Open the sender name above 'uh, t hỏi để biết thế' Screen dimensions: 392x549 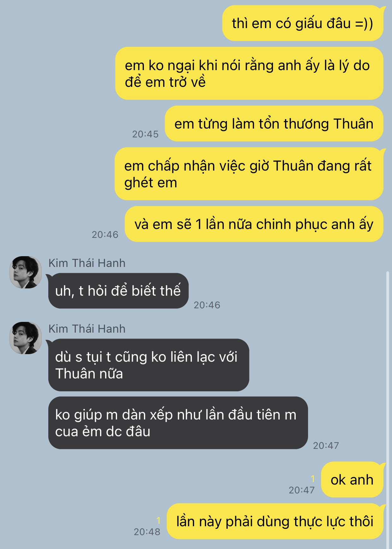pyautogui.click(x=87, y=263)
